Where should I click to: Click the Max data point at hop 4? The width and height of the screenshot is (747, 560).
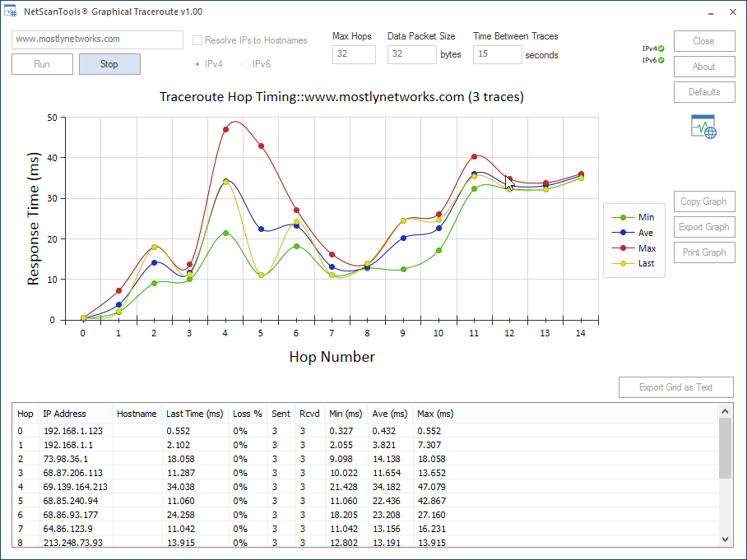[x=225, y=130]
